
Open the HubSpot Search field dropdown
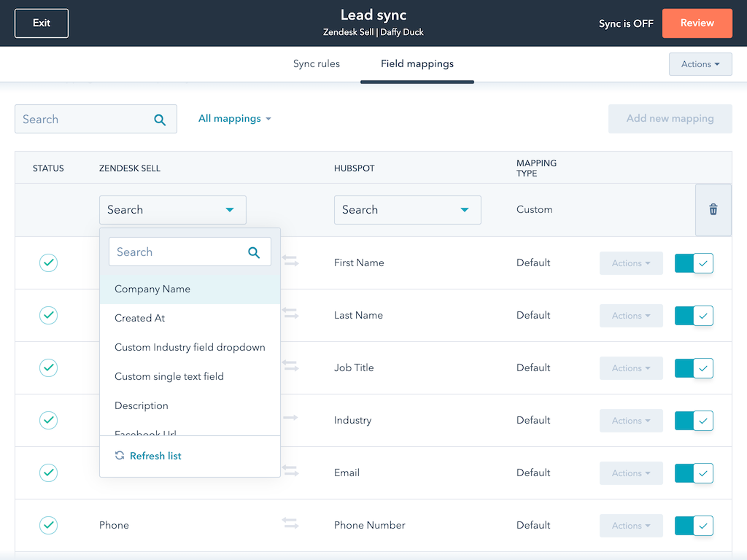coord(407,209)
